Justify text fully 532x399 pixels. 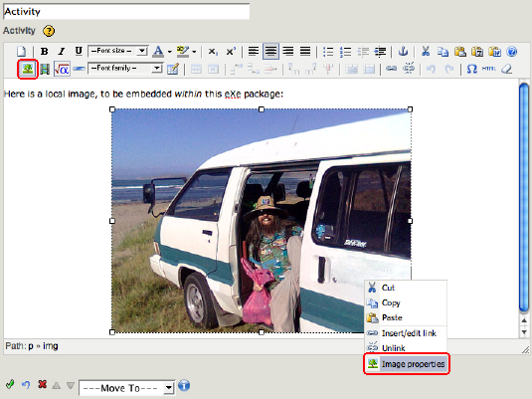(305, 52)
